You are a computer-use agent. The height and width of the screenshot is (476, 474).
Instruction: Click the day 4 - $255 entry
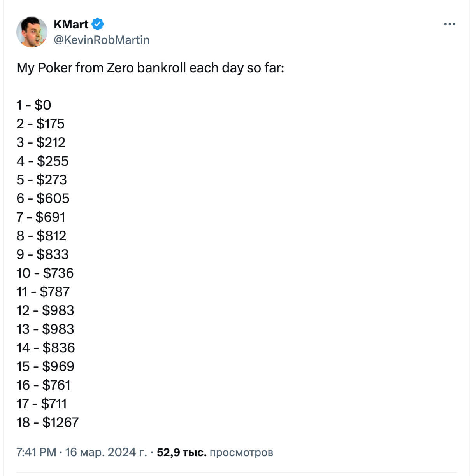42,161
